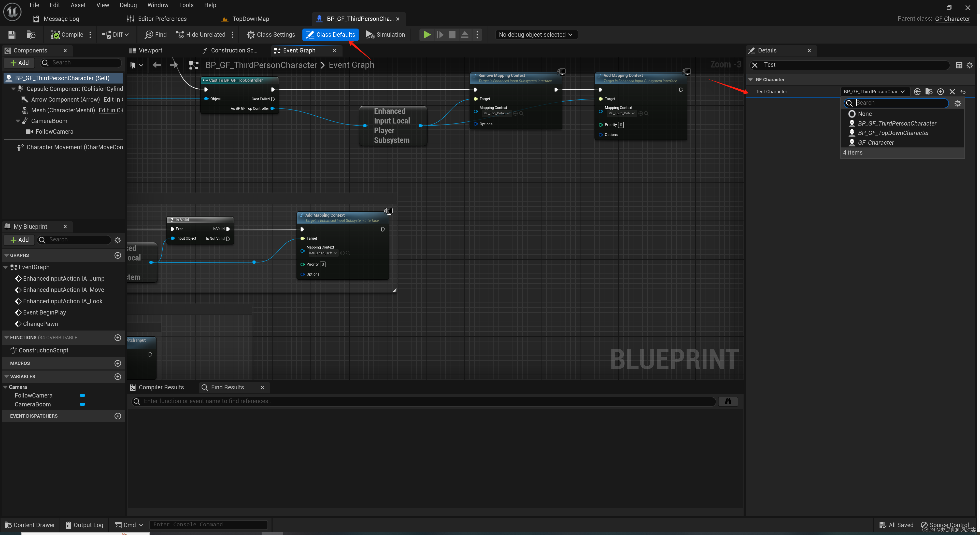Screen dimensions: 980x535
Task: Click the binoculars find-in-all-blueprints icon
Action: [x=728, y=401]
